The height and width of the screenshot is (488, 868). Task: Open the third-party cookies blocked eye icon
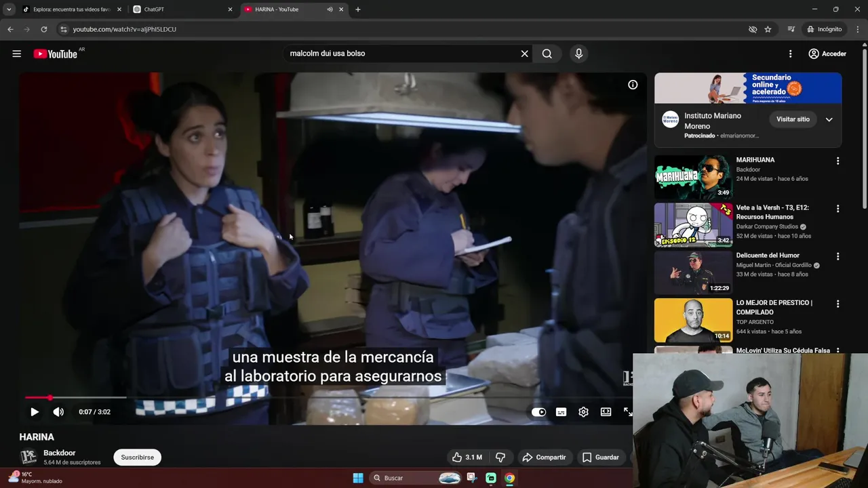pos(753,29)
